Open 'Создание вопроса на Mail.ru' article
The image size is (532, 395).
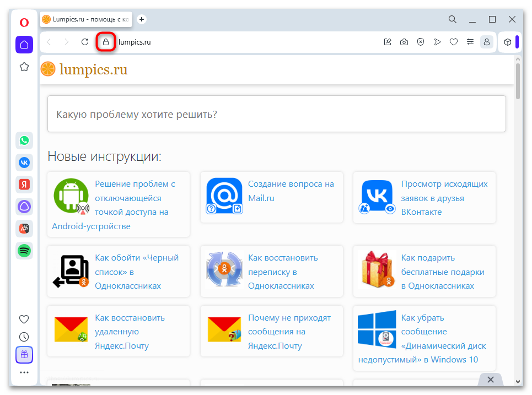tap(291, 191)
